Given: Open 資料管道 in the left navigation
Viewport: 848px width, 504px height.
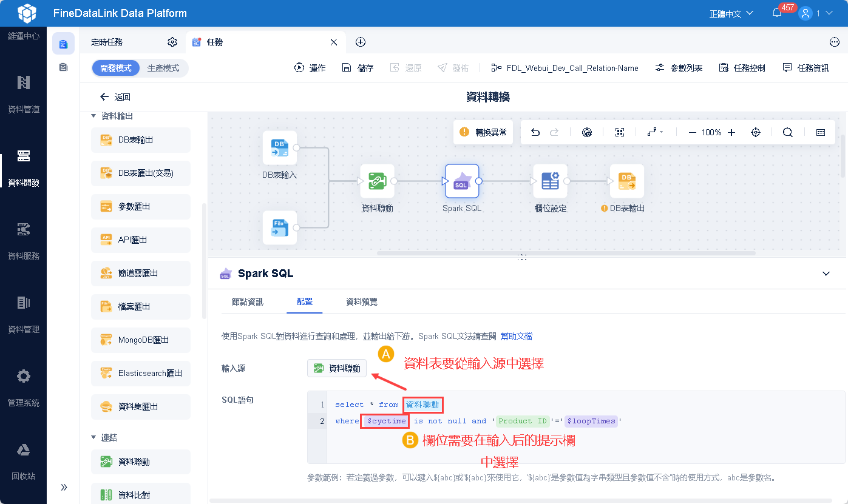Looking at the screenshot, I should tap(23, 94).
